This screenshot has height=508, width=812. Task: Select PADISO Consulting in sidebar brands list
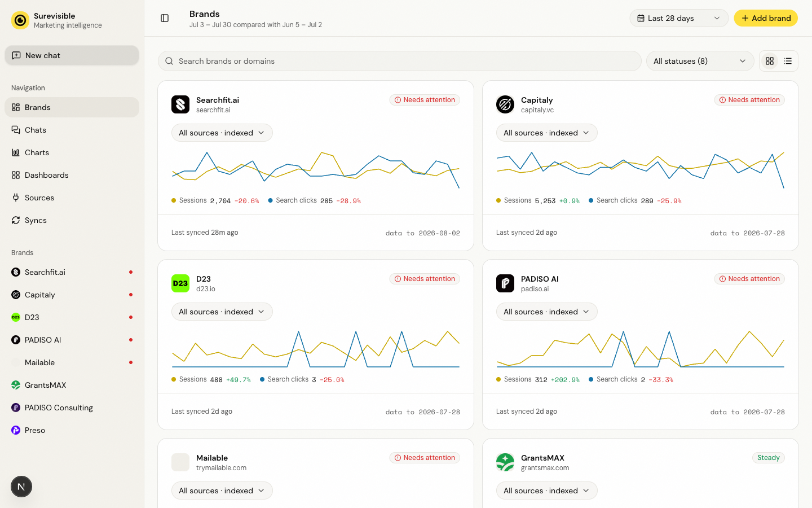coord(72,408)
